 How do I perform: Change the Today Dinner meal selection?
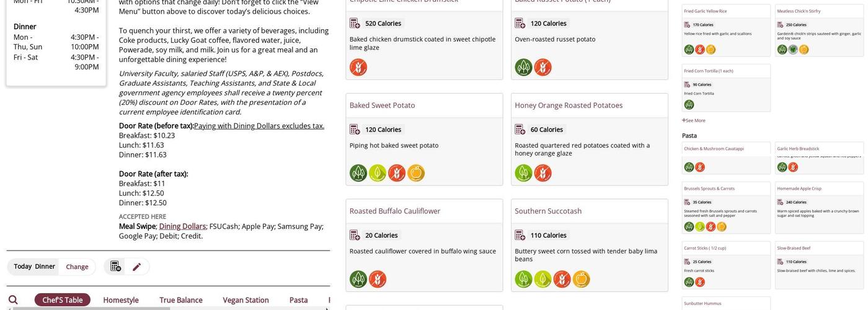pyautogui.click(x=77, y=267)
